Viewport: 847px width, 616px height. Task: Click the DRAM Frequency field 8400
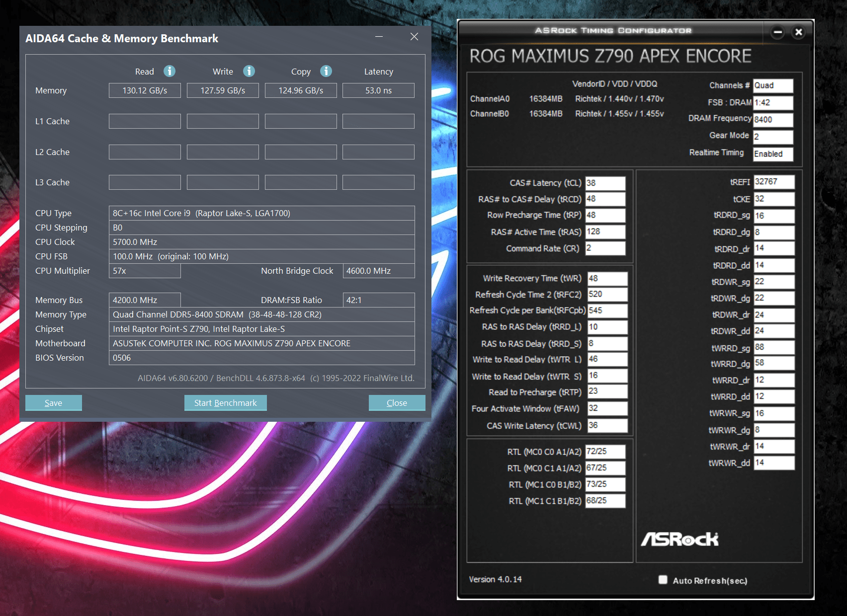[773, 119]
